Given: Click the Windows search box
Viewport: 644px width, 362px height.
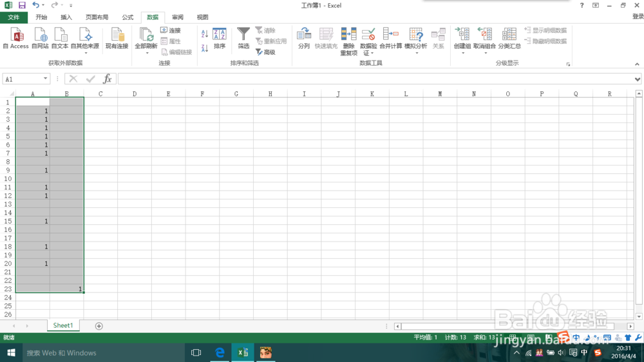Looking at the screenshot, I should click(x=103, y=352).
